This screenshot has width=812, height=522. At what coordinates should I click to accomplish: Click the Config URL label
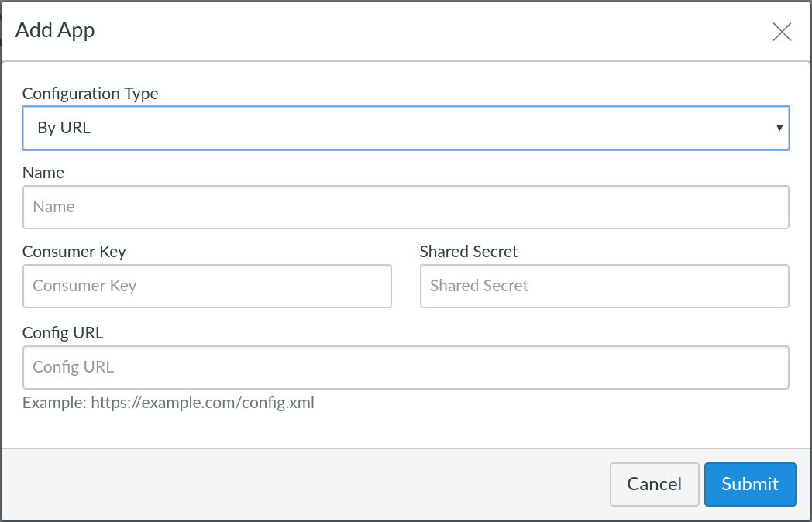click(63, 333)
